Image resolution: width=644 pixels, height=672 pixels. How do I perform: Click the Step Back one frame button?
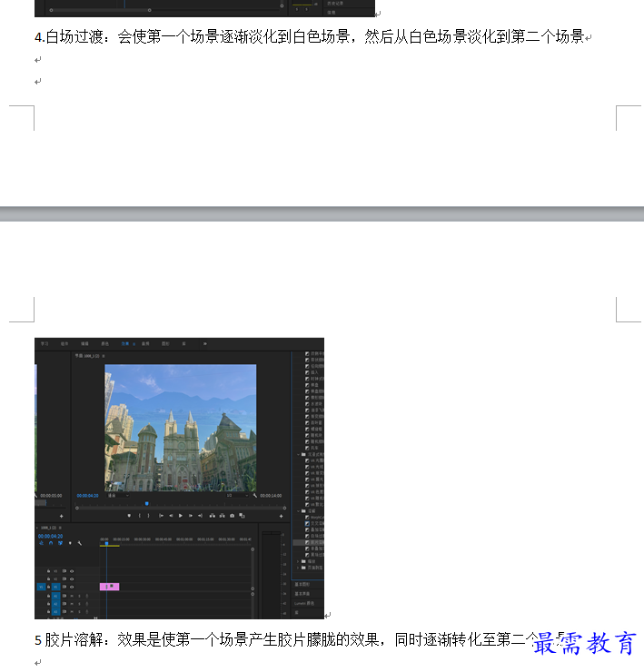[171, 516]
